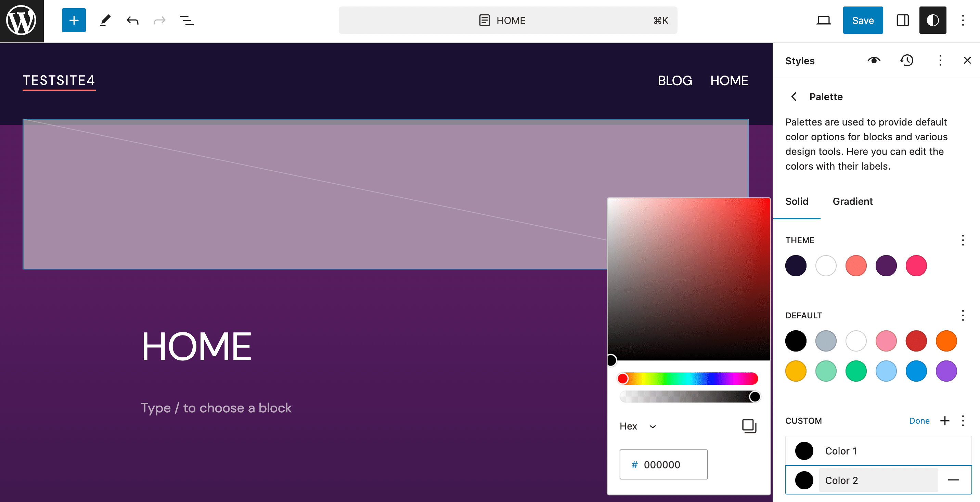This screenshot has width=980, height=502.
Task: Open the Hex color format dropdown
Action: 639,426
